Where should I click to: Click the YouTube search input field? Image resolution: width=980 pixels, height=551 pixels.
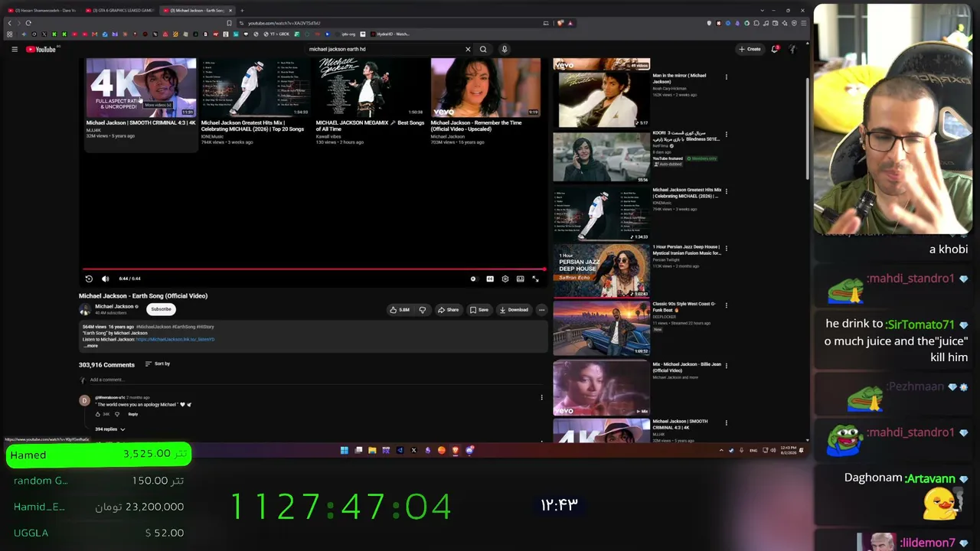tap(385, 49)
